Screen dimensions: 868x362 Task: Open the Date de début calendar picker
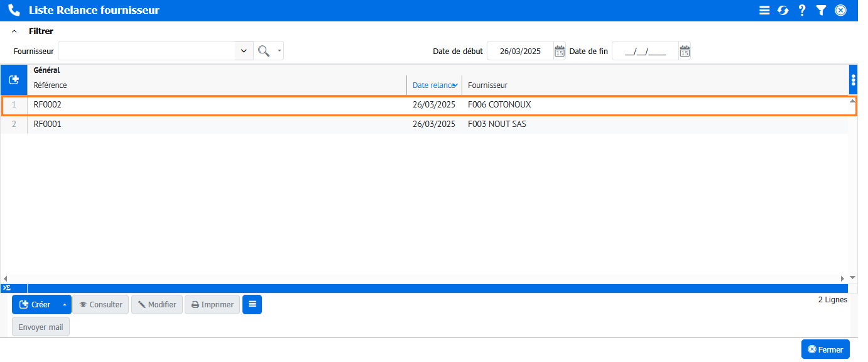559,52
